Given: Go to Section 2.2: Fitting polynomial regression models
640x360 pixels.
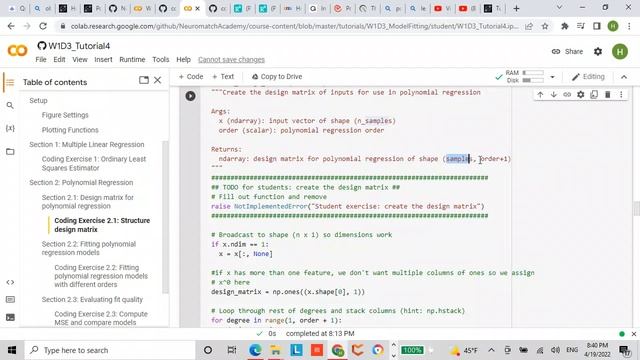Looking at the screenshot, I should coord(89,248).
